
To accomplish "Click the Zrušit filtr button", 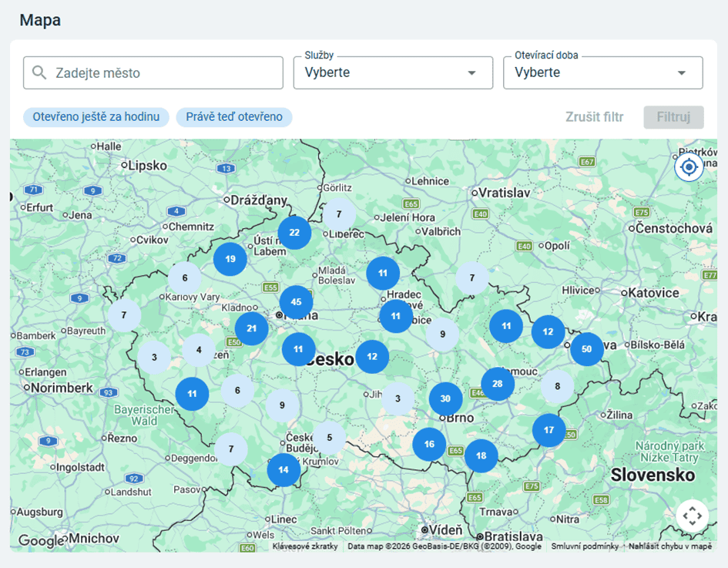I will (594, 117).
